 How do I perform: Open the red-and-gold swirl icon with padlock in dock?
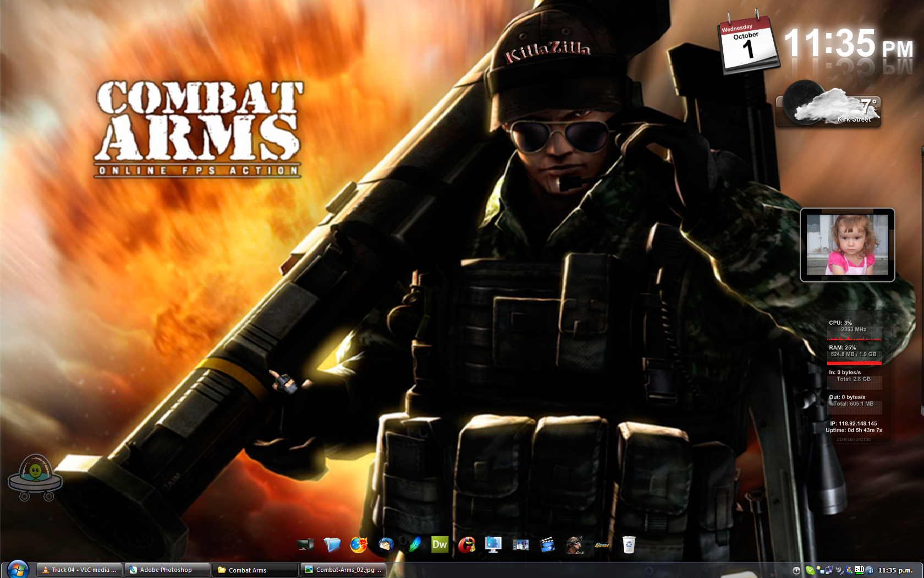pyautogui.click(x=466, y=544)
